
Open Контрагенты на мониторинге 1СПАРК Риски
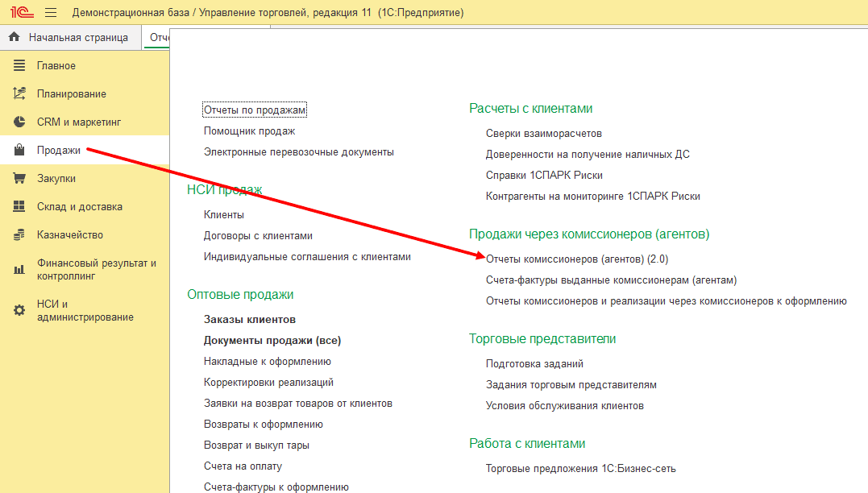pyautogui.click(x=593, y=197)
